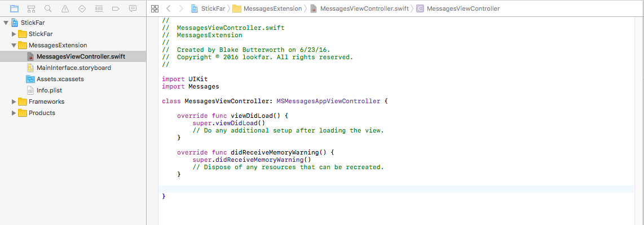Viewport: 644px width, 225px height.
Task: Open the Breakpoint navigator
Action: pyautogui.click(x=116, y=8)
